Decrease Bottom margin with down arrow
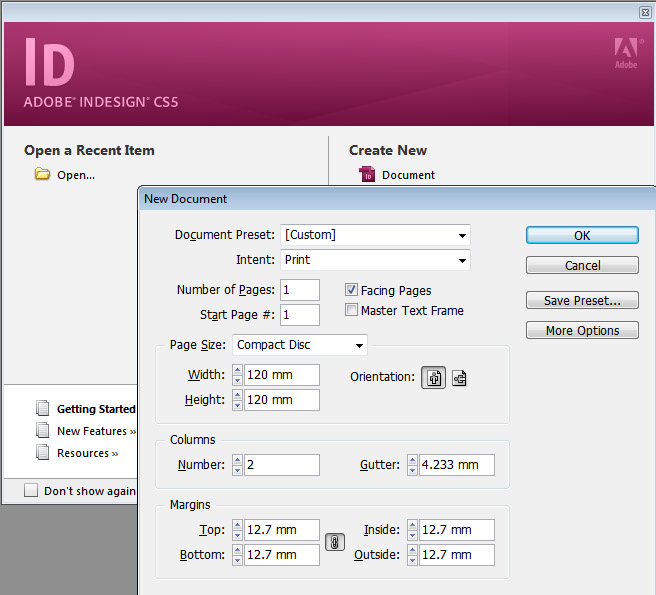 [237, 560]
